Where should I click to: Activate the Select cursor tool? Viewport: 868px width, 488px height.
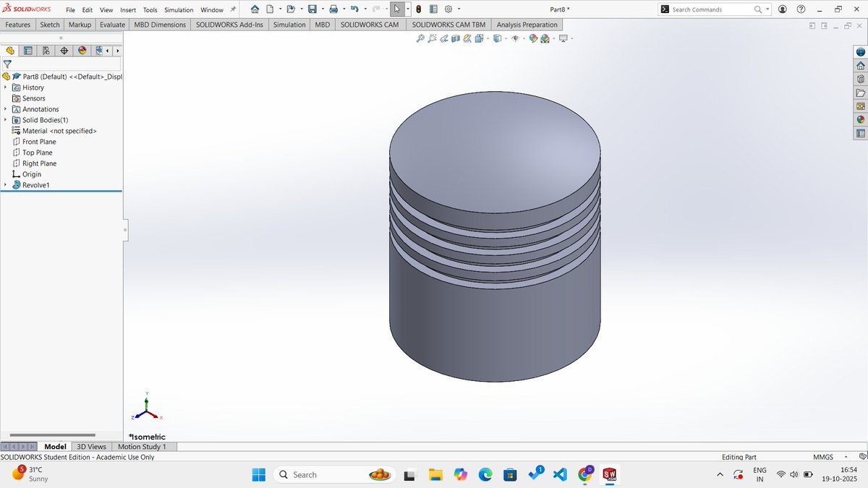point(397,9)
